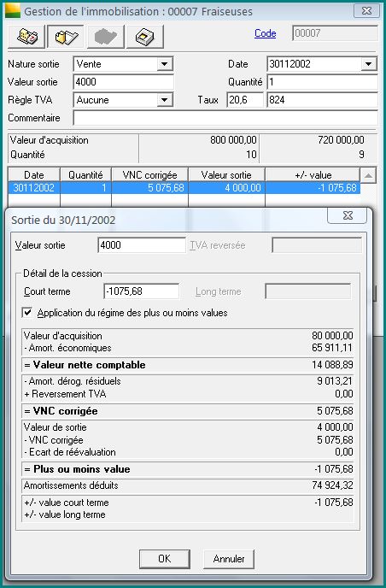This screenshot has height=588, width=386.
Task: Select the 30112002 table row
Action: pos(184,187)
